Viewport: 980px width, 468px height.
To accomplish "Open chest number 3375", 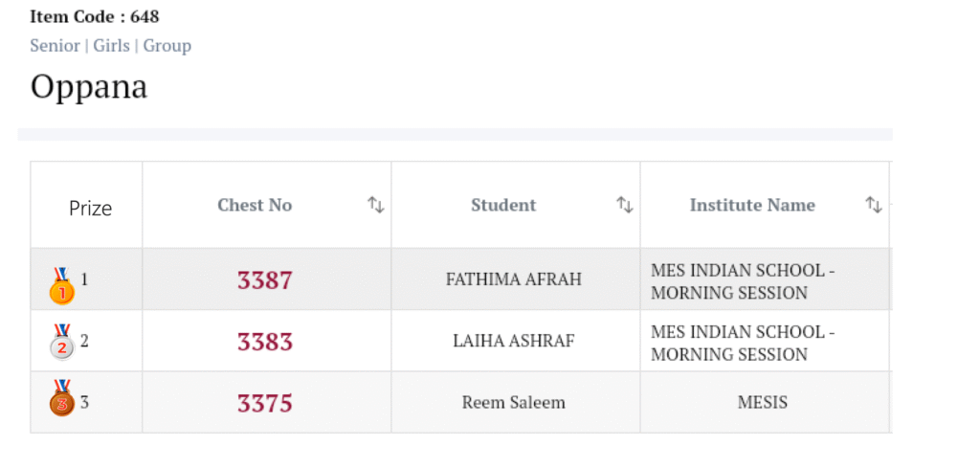I will [265, 403].
